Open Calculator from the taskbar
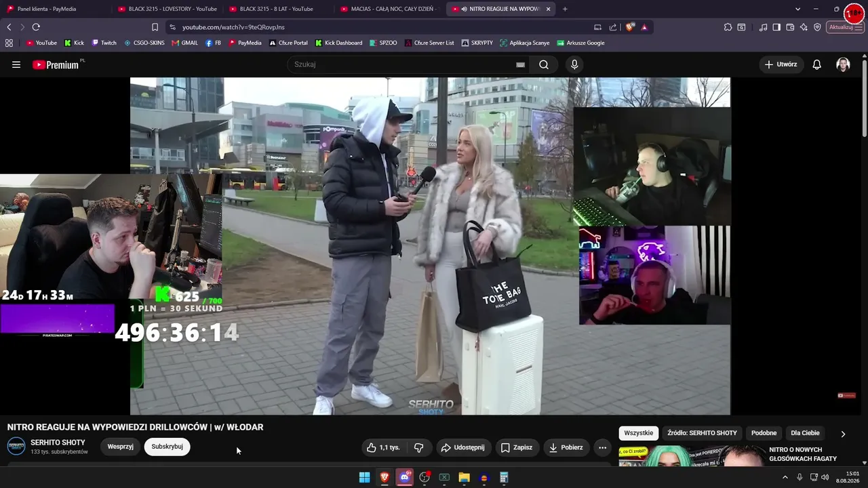The image size is (868, 488). coord(504,477)
